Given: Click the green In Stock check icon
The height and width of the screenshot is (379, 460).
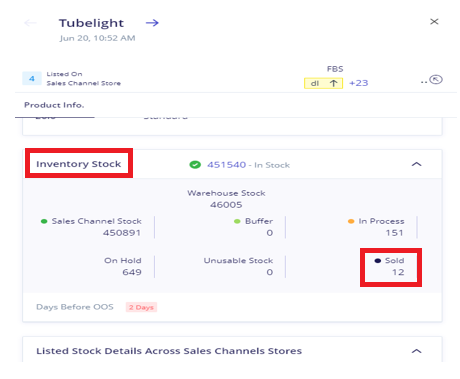Looking at the screenshot, I should click(x=195, y=165).
